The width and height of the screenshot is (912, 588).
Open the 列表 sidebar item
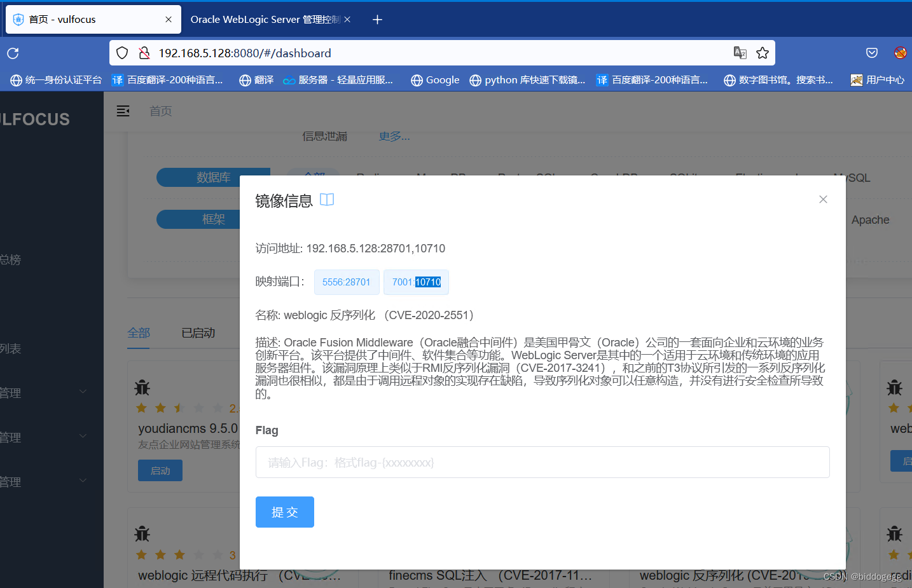[x=10, y=348]
